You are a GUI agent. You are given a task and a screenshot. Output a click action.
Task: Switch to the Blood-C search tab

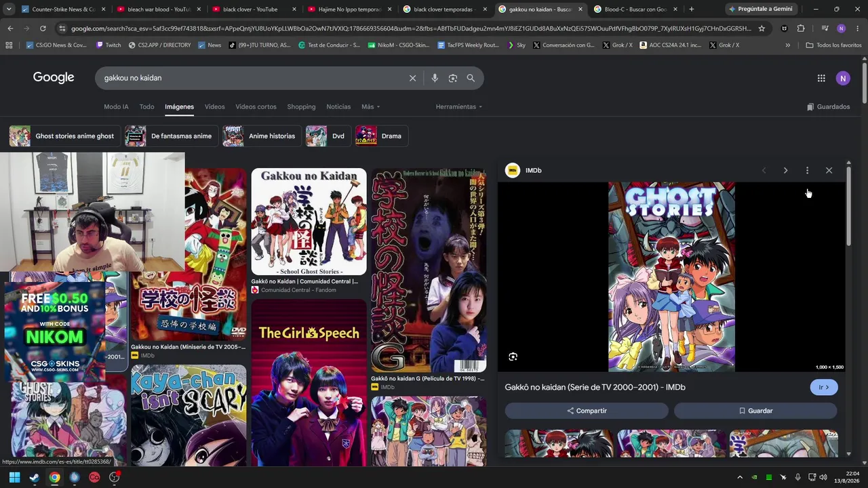coord(635,9)
